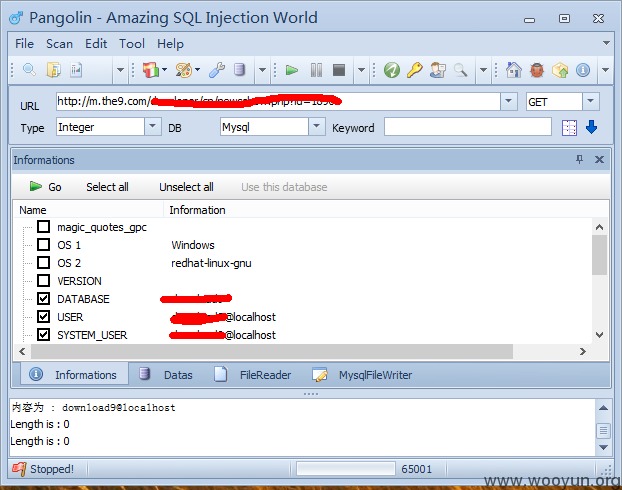The height and width of the screenshot is (490, 622).
Task: Expand the overflow arrow after stop icon
Action: tap(361, 70)
